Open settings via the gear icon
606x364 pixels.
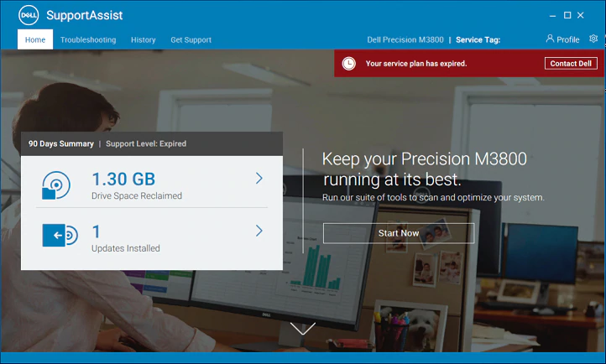click(593, 39)
